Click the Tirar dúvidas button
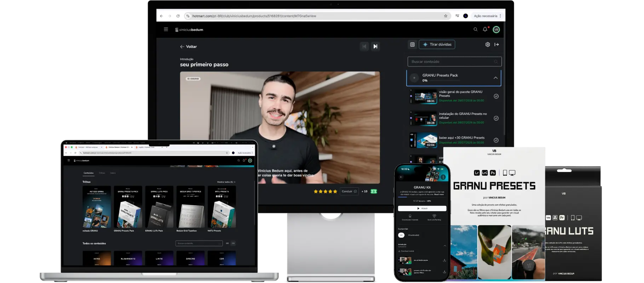Viewport: 644px width, 283px height. click(437, 45)
